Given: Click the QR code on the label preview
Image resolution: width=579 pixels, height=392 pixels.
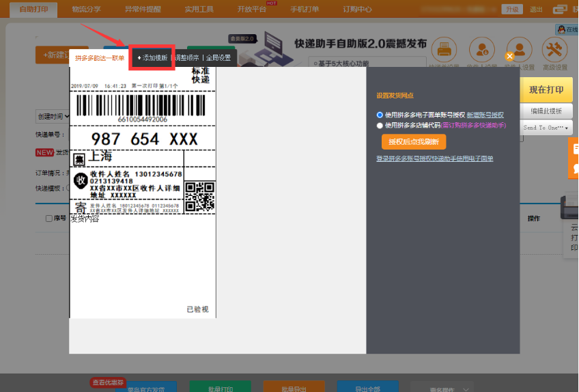Looking at the screenshot, I should [200, 196].
